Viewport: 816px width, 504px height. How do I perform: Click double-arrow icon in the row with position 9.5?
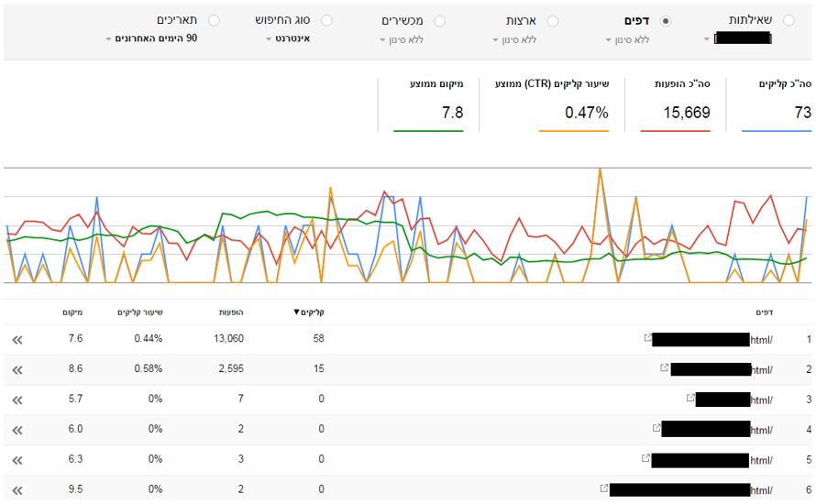pos(17,489)
